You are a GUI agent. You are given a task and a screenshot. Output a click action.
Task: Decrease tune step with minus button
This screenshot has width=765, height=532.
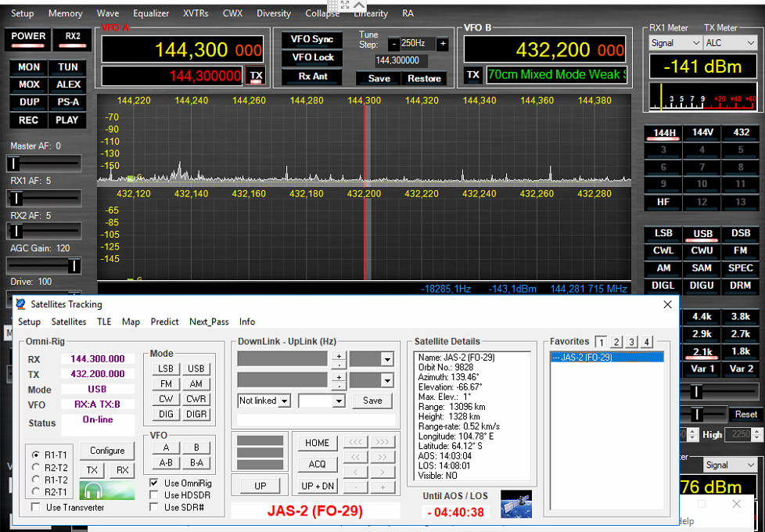393,44
